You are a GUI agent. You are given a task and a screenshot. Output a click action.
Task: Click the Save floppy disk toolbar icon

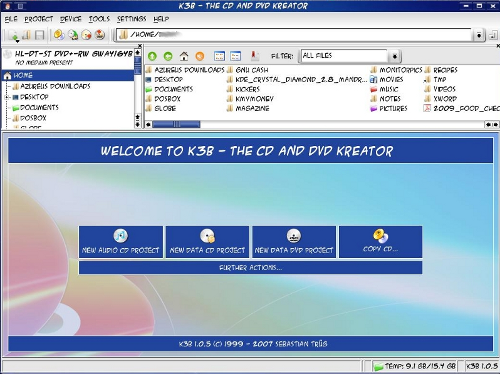[40, 35]
